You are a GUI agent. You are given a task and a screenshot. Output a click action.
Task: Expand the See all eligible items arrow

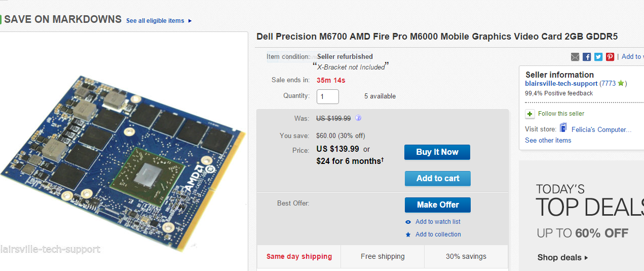tap(190, 21)
